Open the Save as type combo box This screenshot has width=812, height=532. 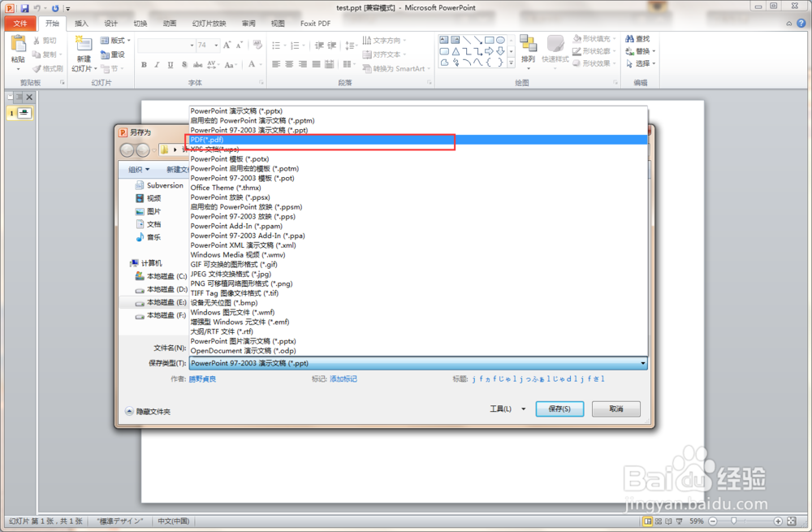[418, 363]
